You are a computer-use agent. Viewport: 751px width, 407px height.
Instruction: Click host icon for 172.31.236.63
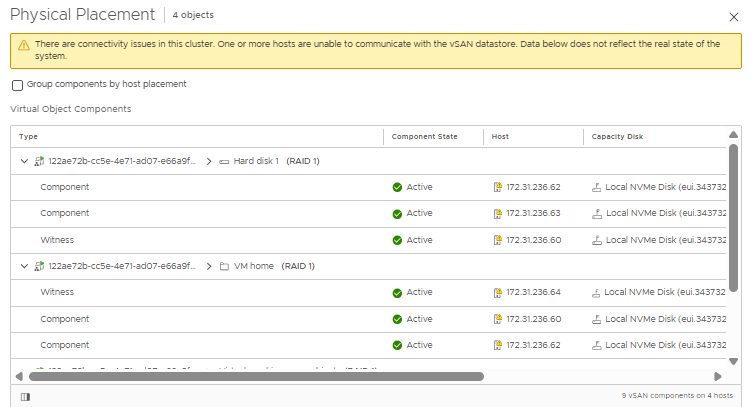[x=497, y=213]
